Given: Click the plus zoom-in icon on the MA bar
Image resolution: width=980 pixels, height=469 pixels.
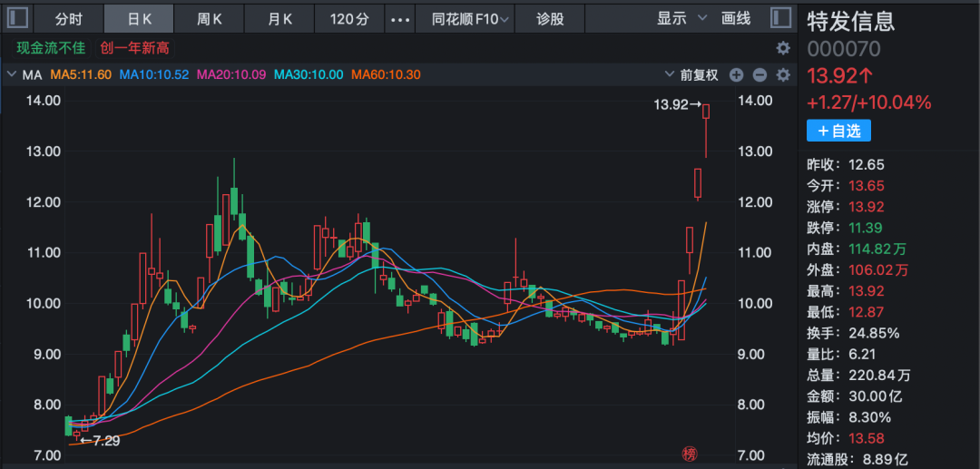Looking at the screenshot, I should (736, 75).
